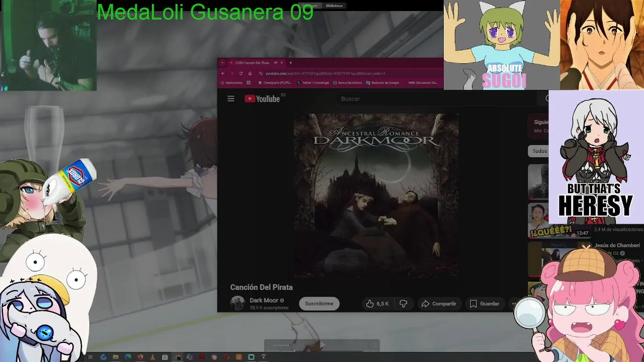The image size is (644, 362).
Task: Open the Checkpoints bookmark
Action: (x=275, y=83)
